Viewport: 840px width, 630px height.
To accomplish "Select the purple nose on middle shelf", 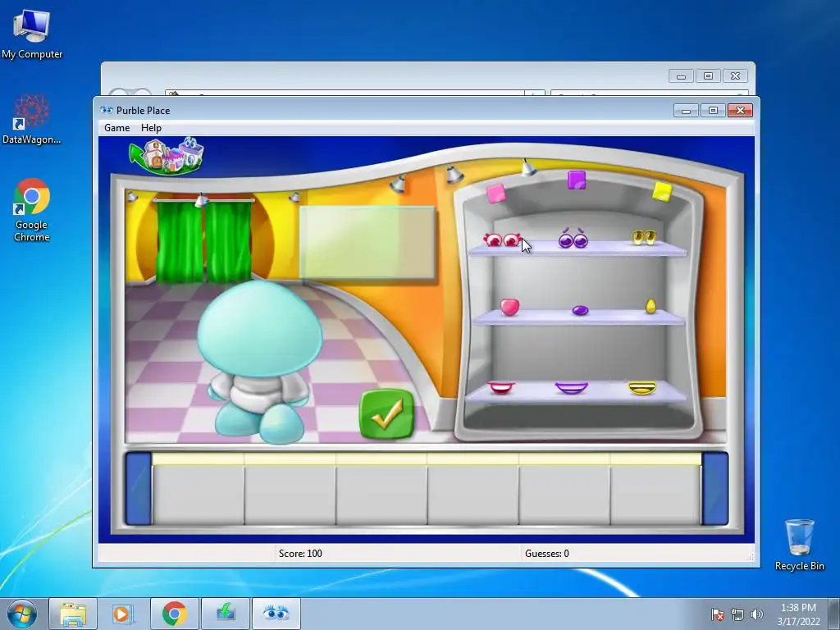I will pos(580,309).
